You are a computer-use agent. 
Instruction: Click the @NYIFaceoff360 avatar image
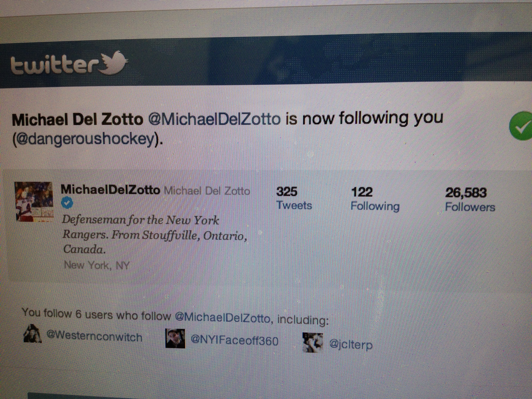[175, 338]
